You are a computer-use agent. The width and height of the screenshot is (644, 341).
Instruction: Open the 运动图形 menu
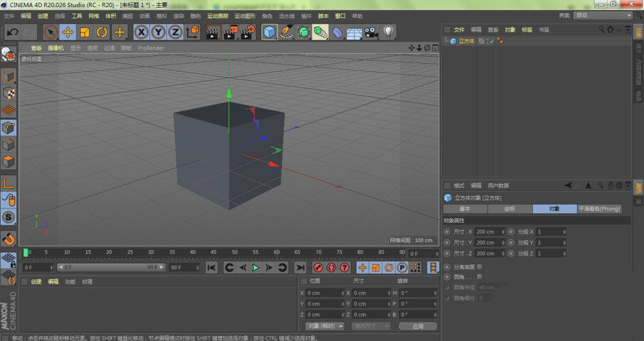pos(244,15)
